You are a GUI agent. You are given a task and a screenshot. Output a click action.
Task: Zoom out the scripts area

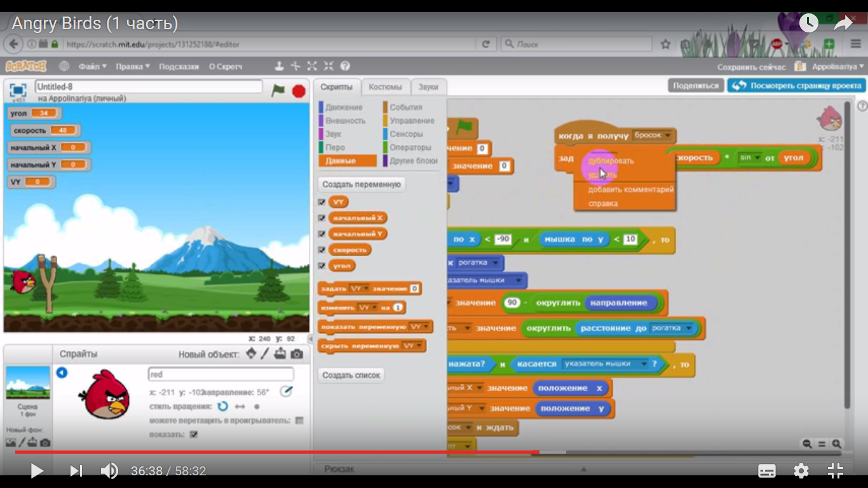[807, 444]
